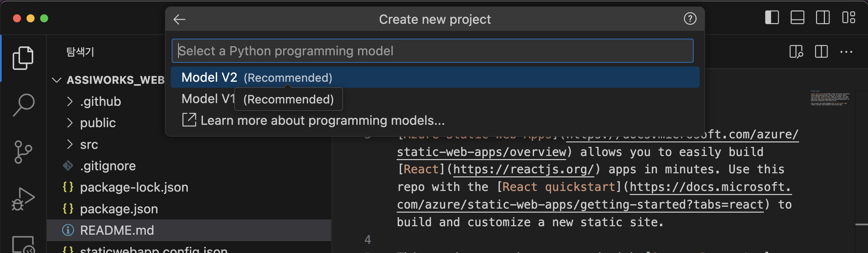Image resolution: width=868 pixels, height=253 pixels.
Task: Open editor More Actions ellipsis
Action: (x=846, y=52)
